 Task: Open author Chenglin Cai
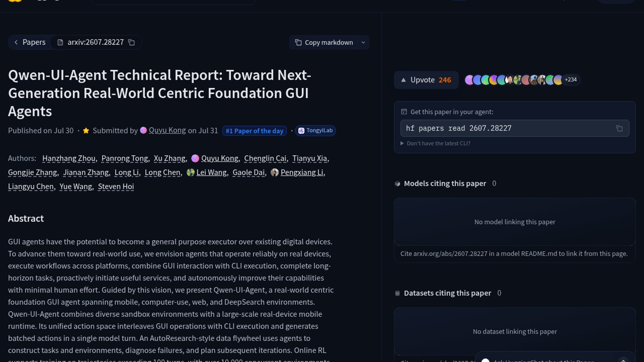tap(265, 158)
